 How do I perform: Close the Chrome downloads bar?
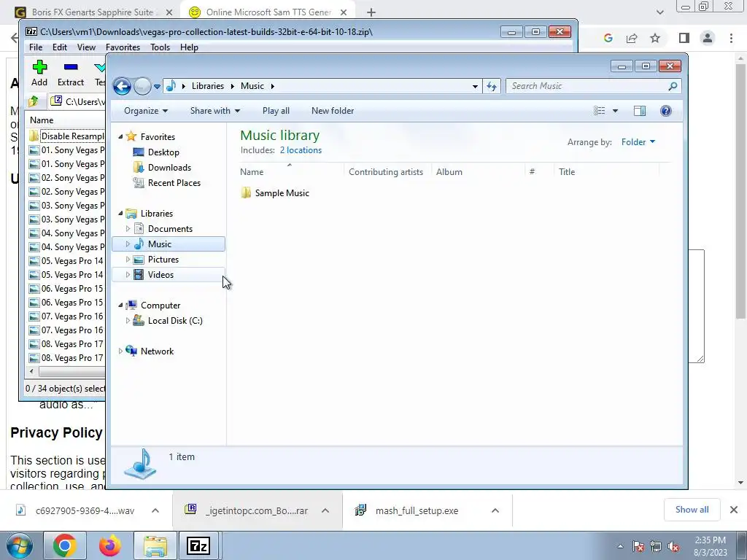click(x=734, y=510)
